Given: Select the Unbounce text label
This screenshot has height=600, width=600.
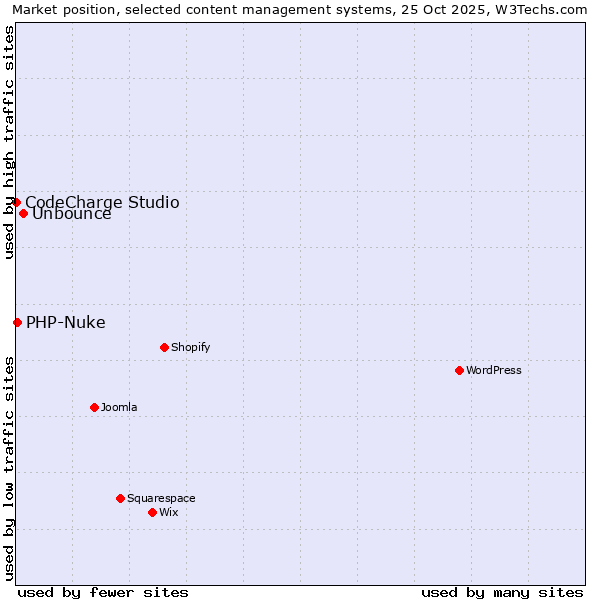Looking at the screenshot, I should pos(72,214).
